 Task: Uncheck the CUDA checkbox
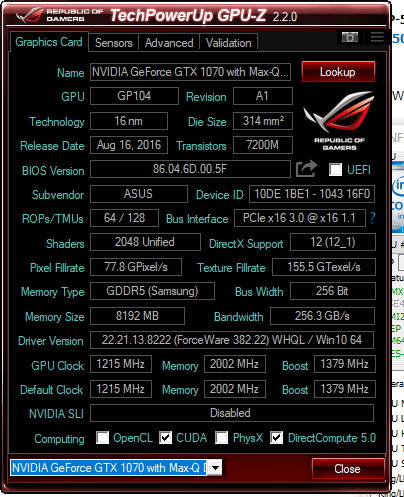click(165, 437)
